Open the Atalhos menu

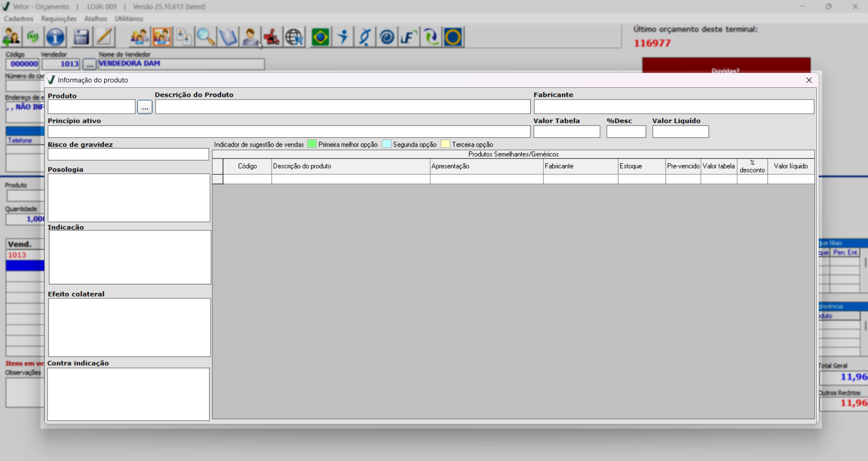96,19
